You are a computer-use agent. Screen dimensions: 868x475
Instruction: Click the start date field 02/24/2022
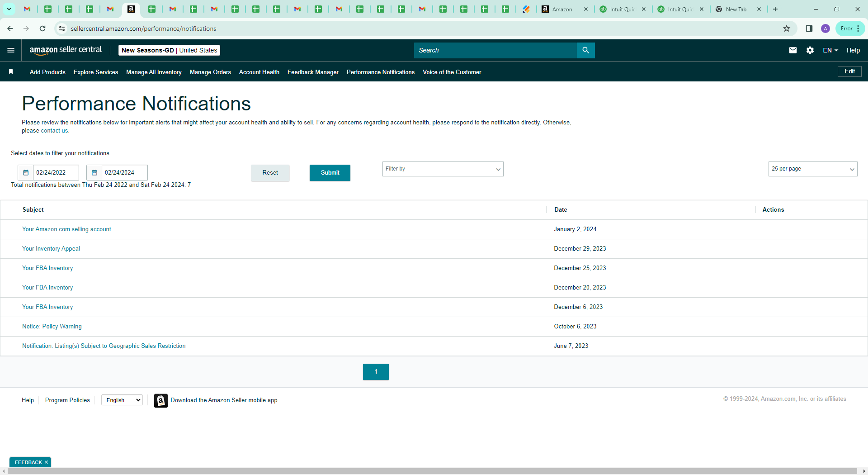(x=56, y=172)
